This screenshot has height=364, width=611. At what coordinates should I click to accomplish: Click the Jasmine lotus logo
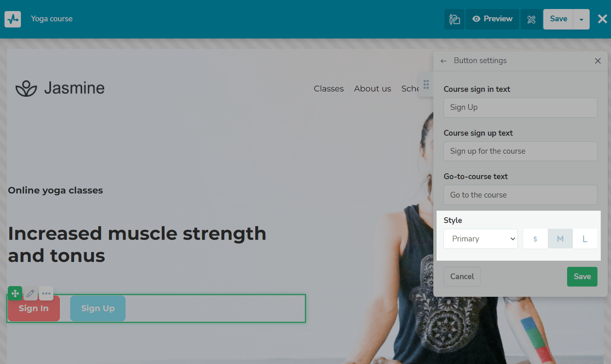(x=60, y=88)
